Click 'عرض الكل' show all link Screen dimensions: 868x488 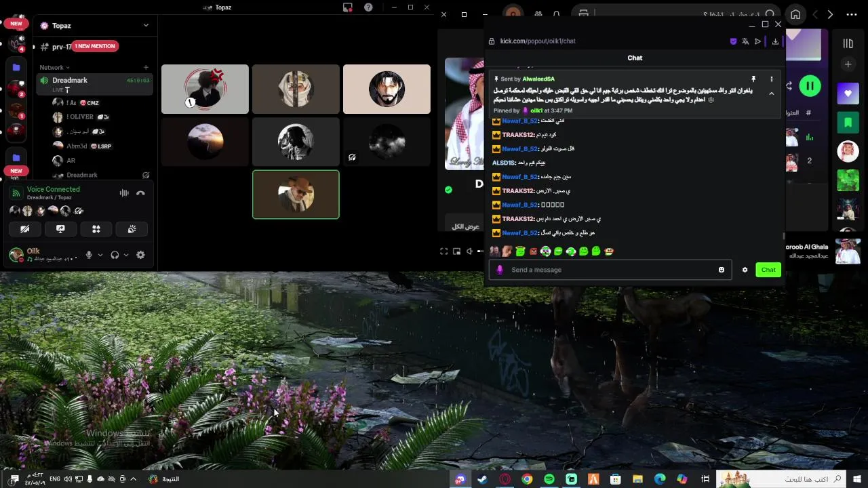(x=466, y=226)
